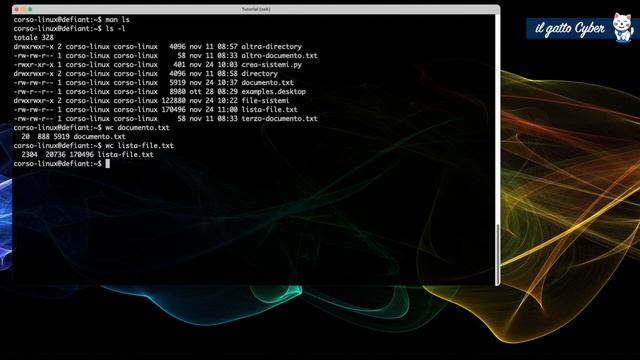Click the terminal title bar text

(x=256, y=9)
